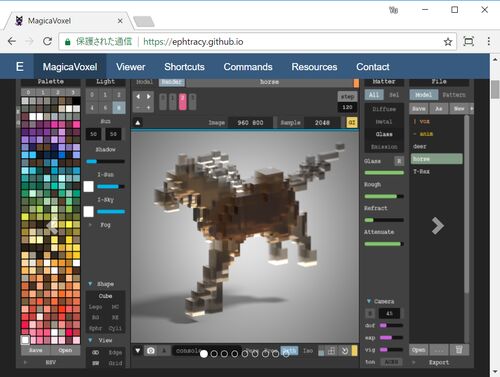Click previous frame left arrow
This screenshot has height=377, width=500.
(x=138, y=96)
